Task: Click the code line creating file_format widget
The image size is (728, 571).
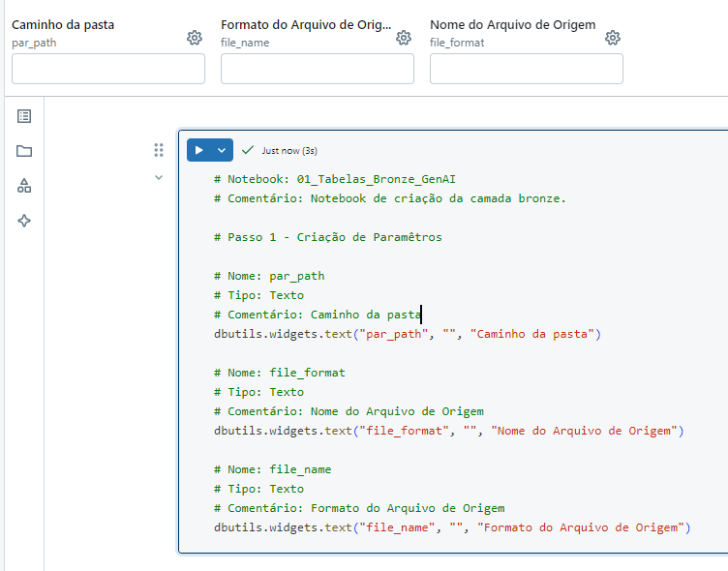Action: click(449, 431)
